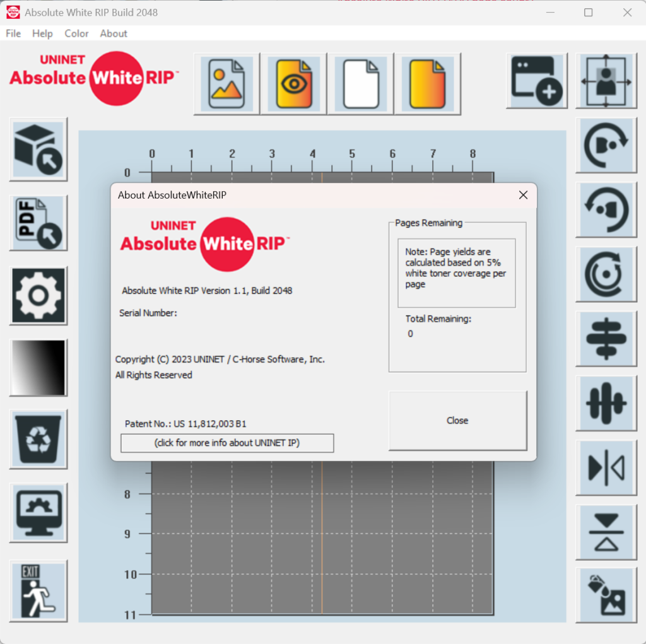Image resolution: width=646 pixels, height=644 pixels.
Task: Click the 'Serial Number:' label
Action: click(148, 313)
